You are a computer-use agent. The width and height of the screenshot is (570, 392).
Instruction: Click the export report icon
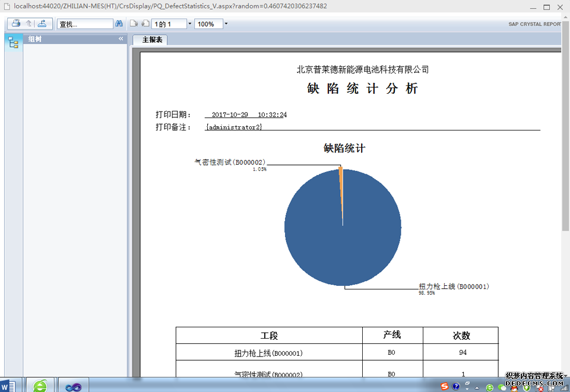(x=42, y=24)
